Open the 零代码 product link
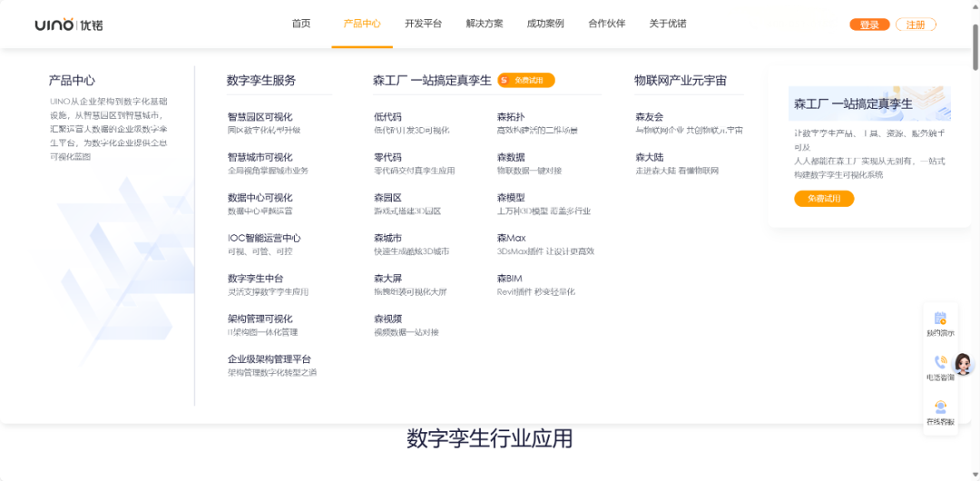 [x=387, y=157]
